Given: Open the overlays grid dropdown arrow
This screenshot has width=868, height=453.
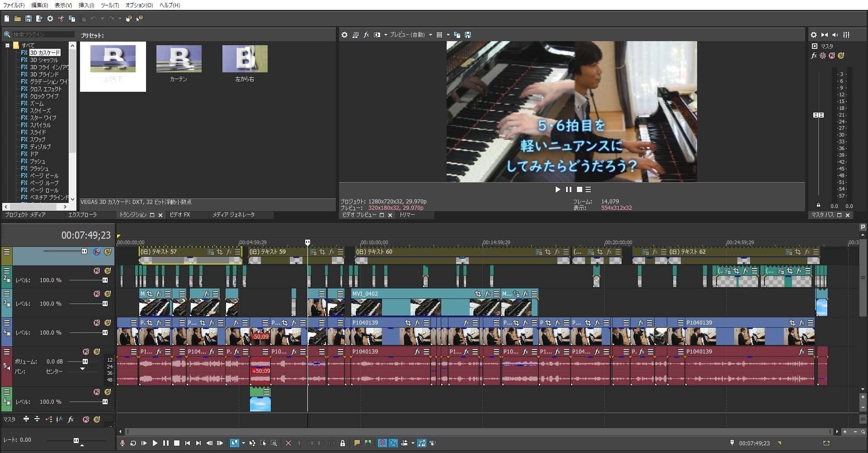Looking at the screenshot, I should [x=448, y=35].
